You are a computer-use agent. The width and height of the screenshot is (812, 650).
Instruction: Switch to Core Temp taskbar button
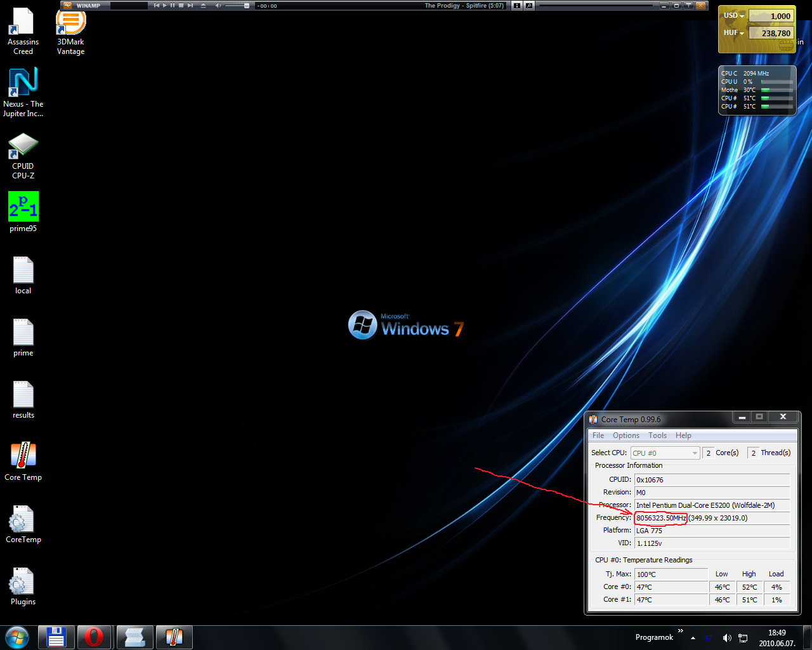coord(174,637)
